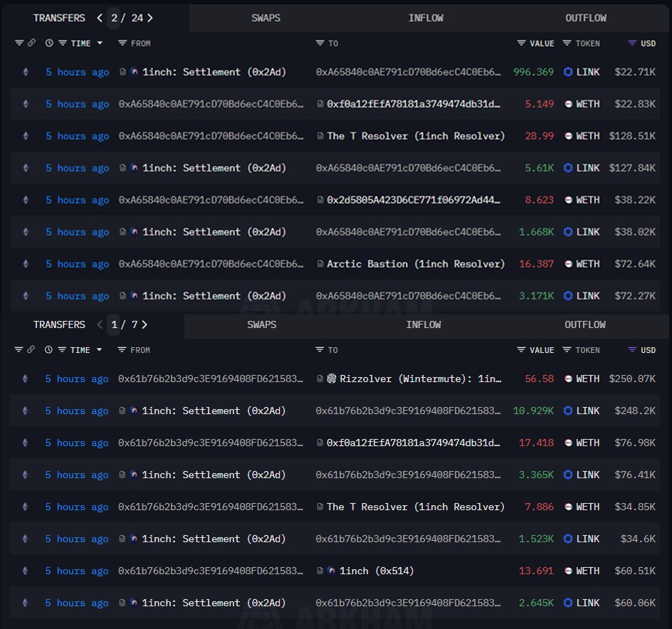
Task: Go to next page in 1/7 transfers panel
Action: (145, 324)
